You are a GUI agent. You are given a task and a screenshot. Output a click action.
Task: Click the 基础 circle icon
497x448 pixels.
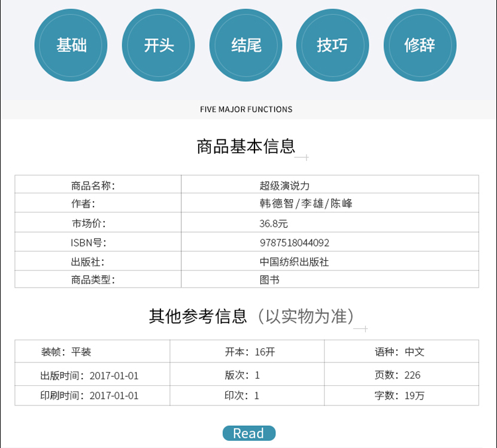[71, 45]
